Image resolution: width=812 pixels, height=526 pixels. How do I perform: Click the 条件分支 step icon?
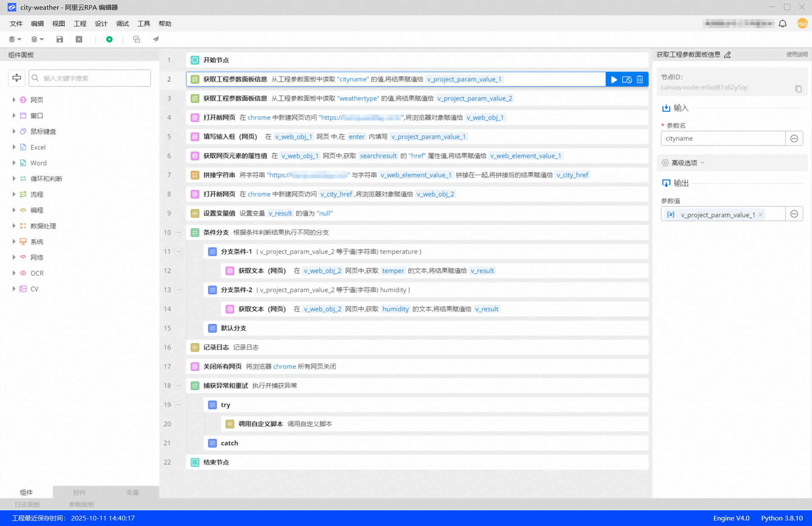pyautogui.click(x=195, y=232)
